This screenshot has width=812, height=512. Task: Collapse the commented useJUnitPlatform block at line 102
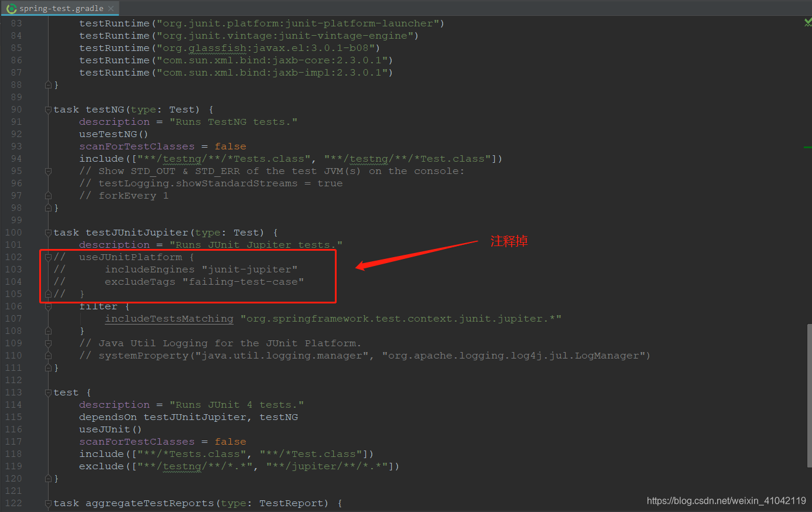pyautogui.click(x=48, y=257)
